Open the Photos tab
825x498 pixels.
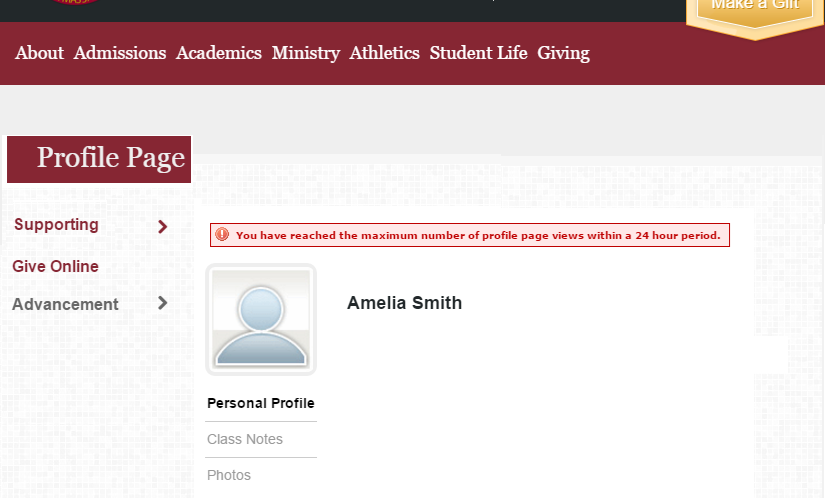[x=229, y=475]
